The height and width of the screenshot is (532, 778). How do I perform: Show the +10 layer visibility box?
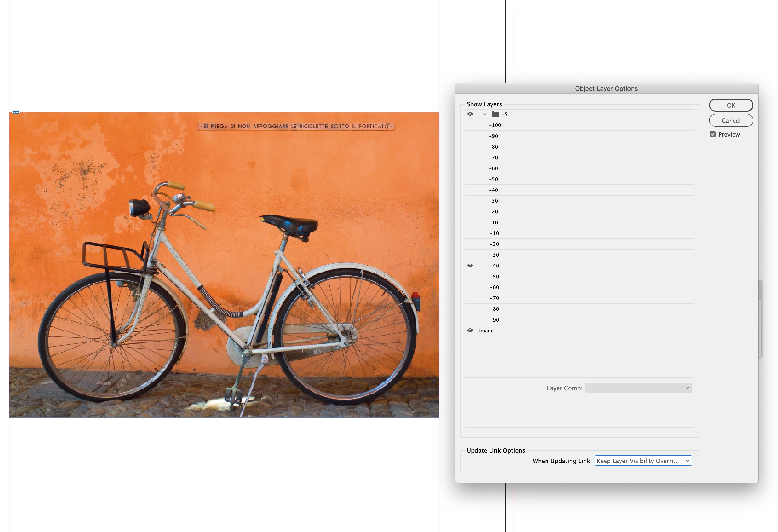pyautogui.click(x=470, y=234)
